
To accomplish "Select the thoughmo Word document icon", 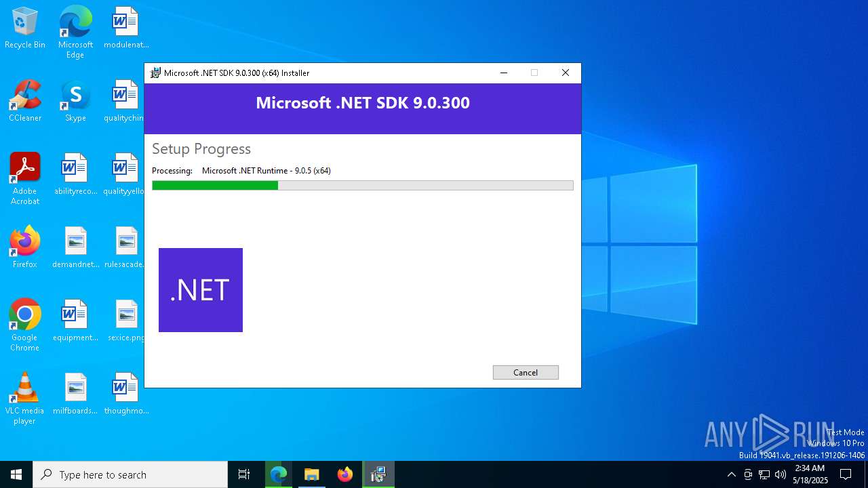I will [x=126, y=394].
